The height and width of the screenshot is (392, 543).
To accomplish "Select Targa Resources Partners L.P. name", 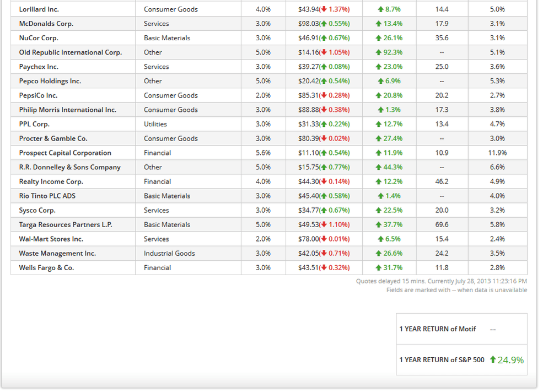I will coord(66,225).
